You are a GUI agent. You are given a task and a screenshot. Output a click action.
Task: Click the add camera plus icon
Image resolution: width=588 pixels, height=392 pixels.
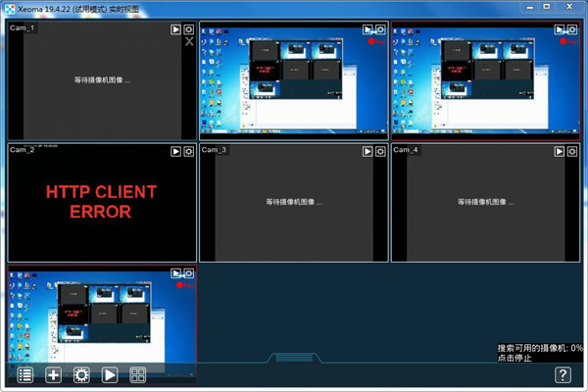[x=54, y=374]
